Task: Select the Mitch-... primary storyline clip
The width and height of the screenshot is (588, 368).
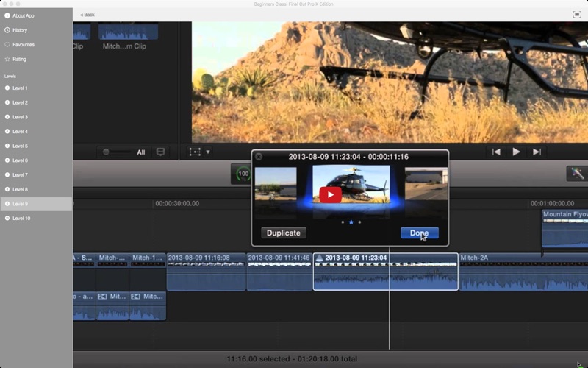Action: pyautogui.click(x=112, y=272)
